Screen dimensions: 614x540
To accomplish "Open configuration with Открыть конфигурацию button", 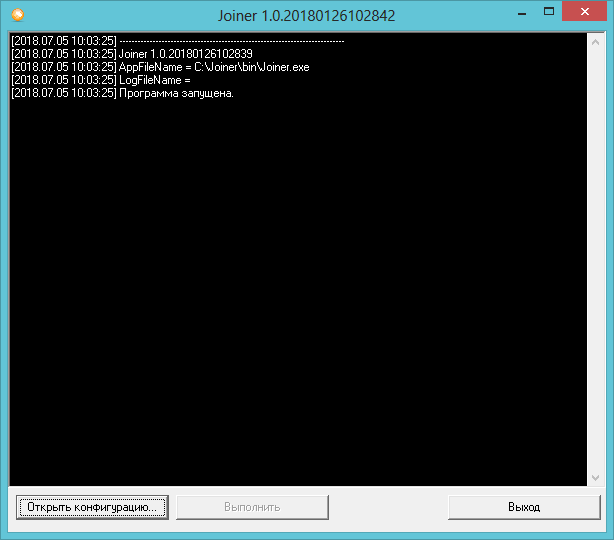I will [x=92, y=507].
